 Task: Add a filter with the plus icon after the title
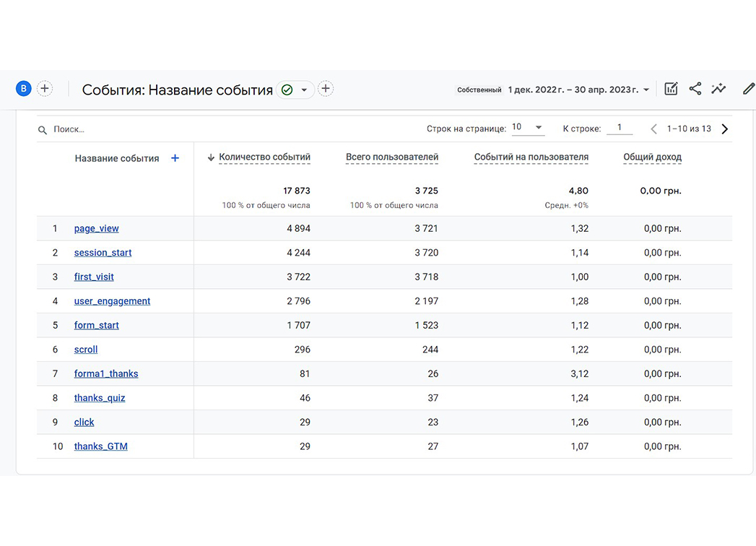[x=326, y=89]
